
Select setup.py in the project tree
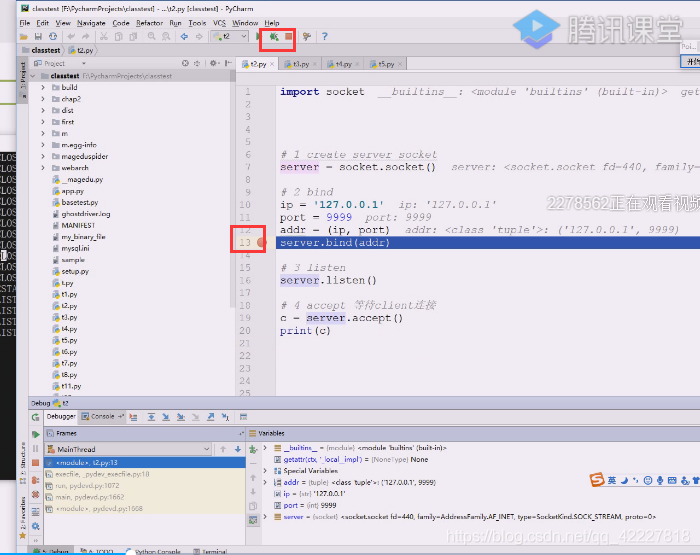(70, 271)
